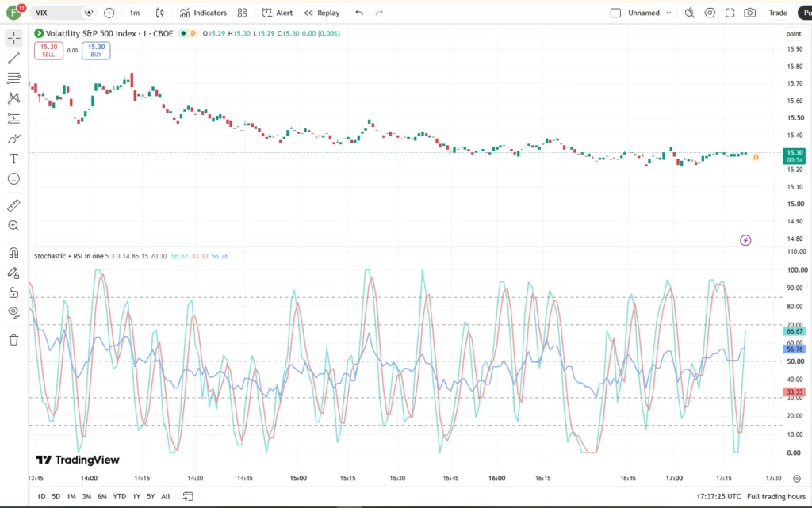Screen dimensions: 812x508
Task: Select the XABCD pattern tool
Action: click(14, 98)
